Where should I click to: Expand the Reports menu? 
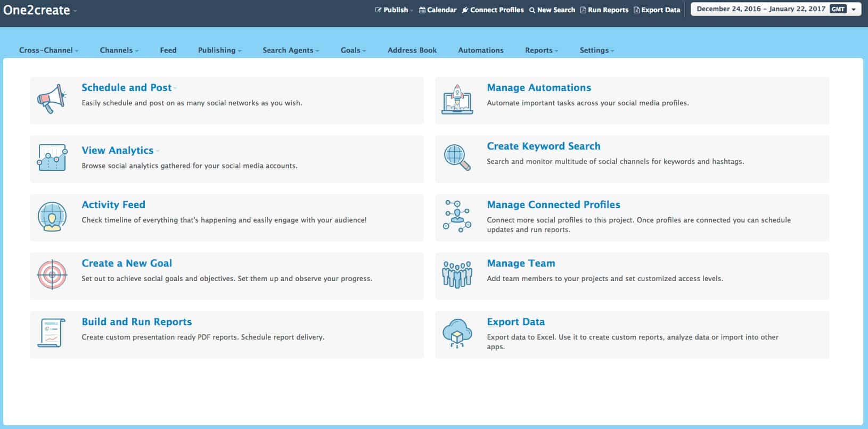[542, 50]
